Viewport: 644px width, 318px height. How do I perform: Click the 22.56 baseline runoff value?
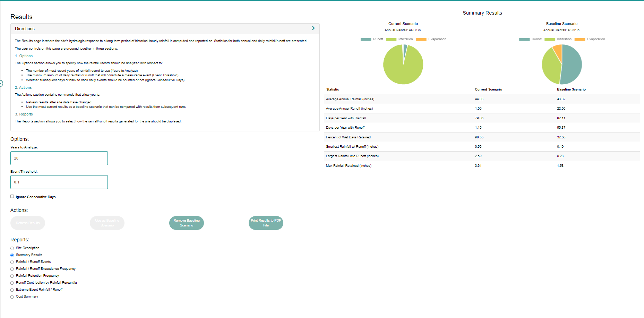[561, 109]
